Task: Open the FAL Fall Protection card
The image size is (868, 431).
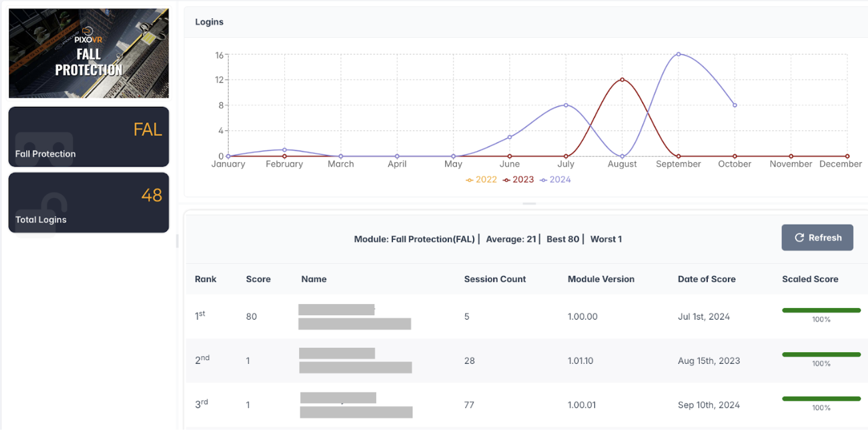Action: pyautogui.click(x=89, y=137)
